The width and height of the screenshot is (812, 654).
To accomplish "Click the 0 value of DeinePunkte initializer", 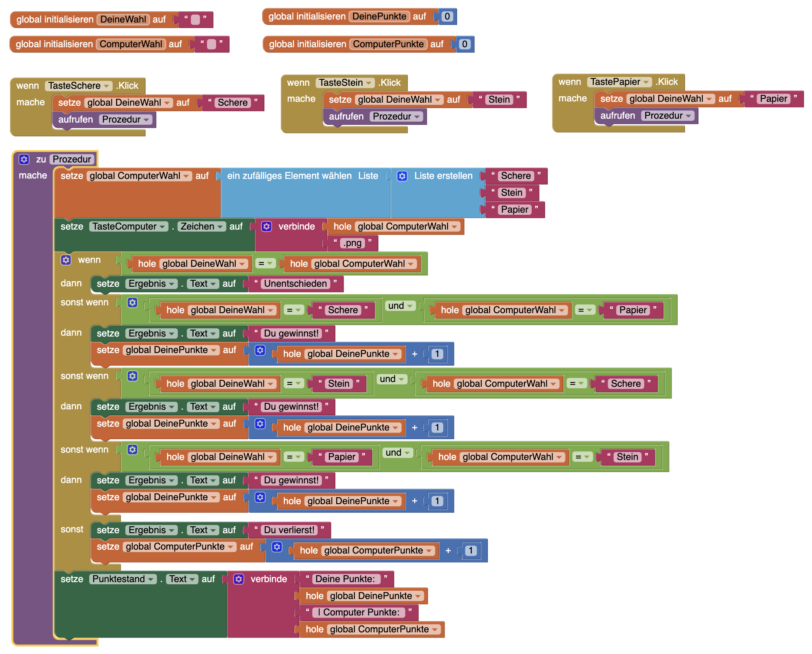I will click(x=447, y=16).
